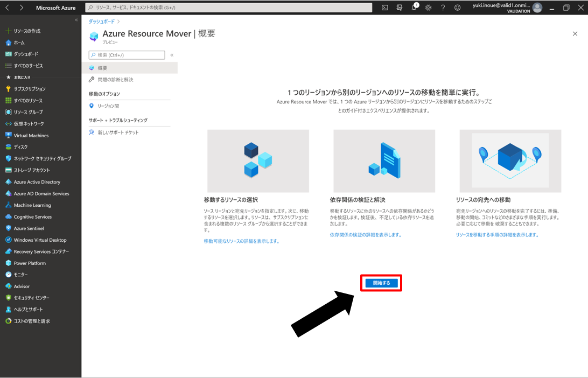Open 移動可能なリソースの詳細を表示します link
This screenshot has width=588, height=378.
coord(241,241)
